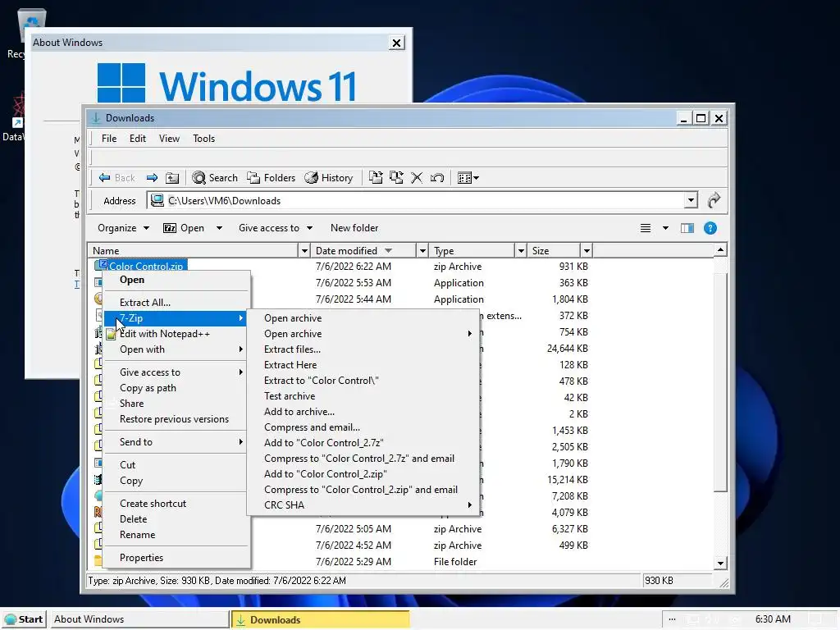The height and width of the screenshot is (630, 840).
Task: Go up one folder level icon
Action: [x=172, y=178]
